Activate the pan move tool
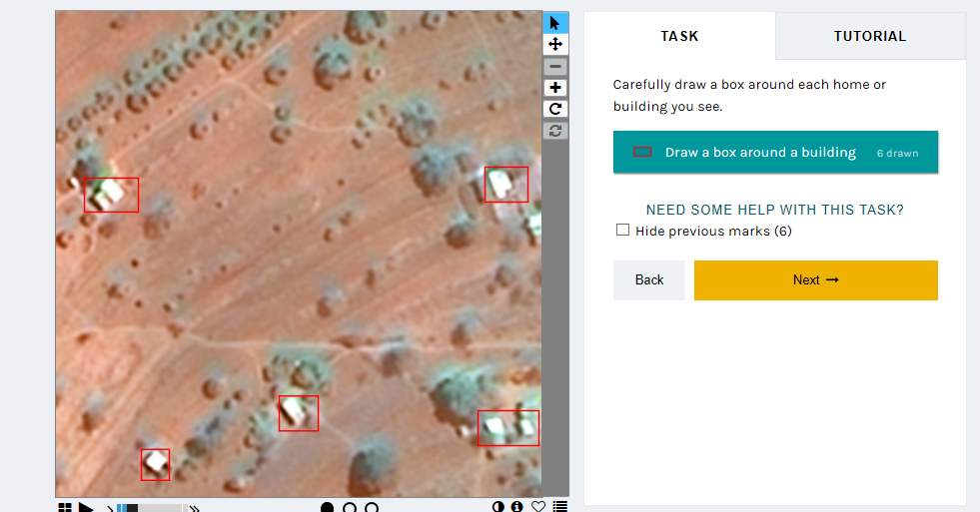The height and width of the screenshot is (512, 980). [555, 44]
